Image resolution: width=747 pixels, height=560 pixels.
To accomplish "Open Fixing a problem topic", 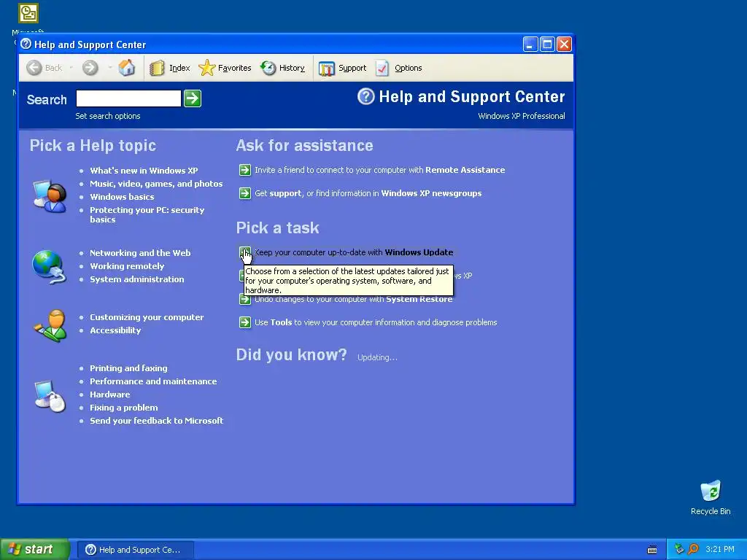I will (124, 408).
